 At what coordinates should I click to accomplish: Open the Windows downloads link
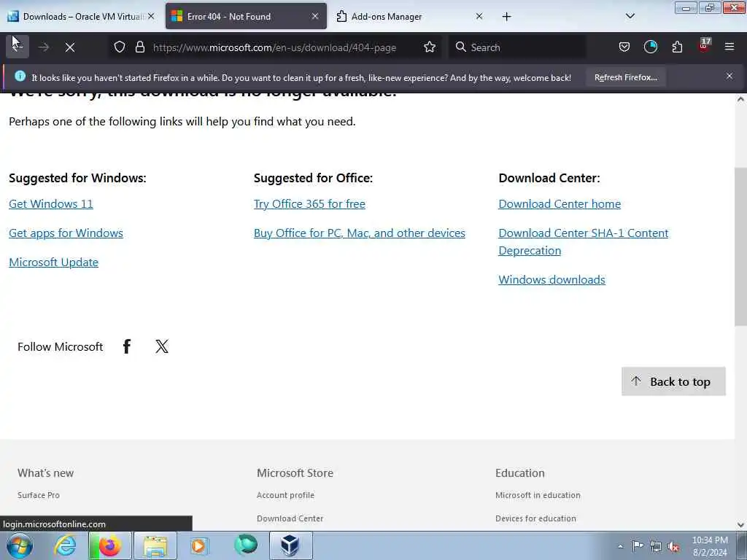point(551,279)
